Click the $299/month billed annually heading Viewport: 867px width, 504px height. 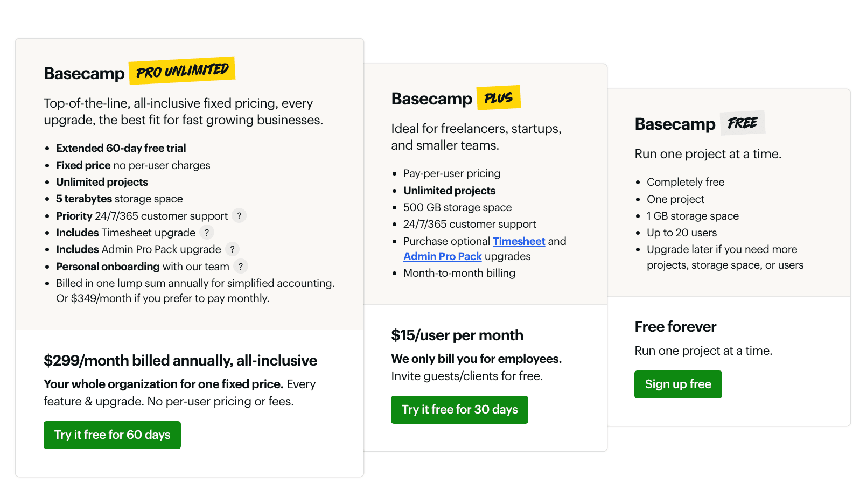pos(180,361)
